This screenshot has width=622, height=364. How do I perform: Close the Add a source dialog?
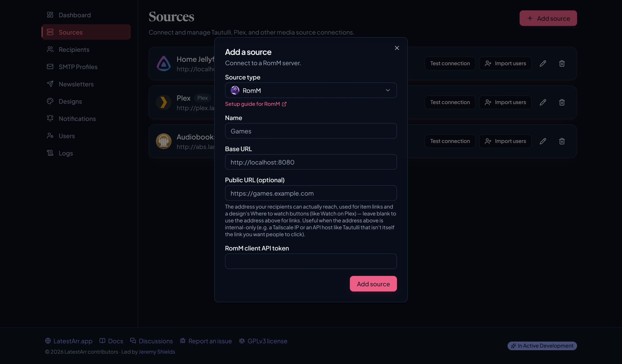[397, 48]
